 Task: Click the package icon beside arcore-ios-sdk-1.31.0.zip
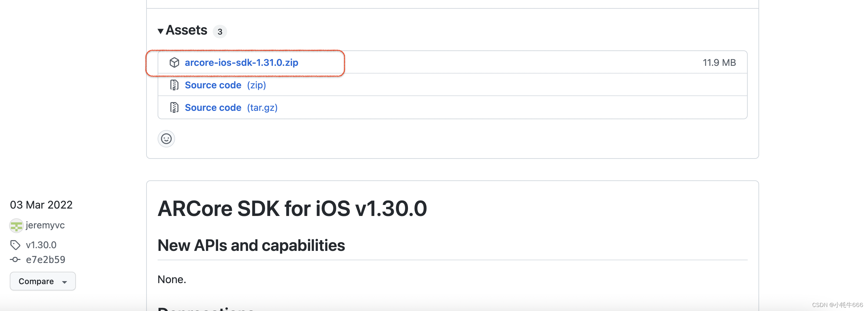click(174, 63)
